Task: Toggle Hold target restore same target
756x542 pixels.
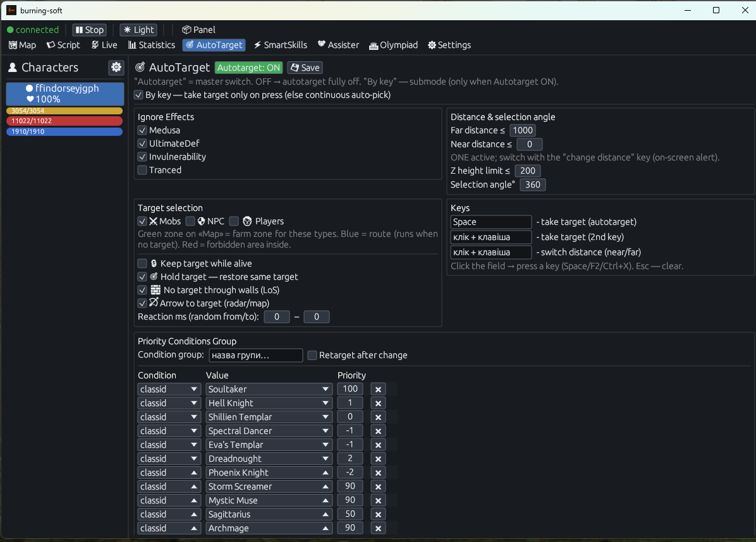Action: click(142, 277)
